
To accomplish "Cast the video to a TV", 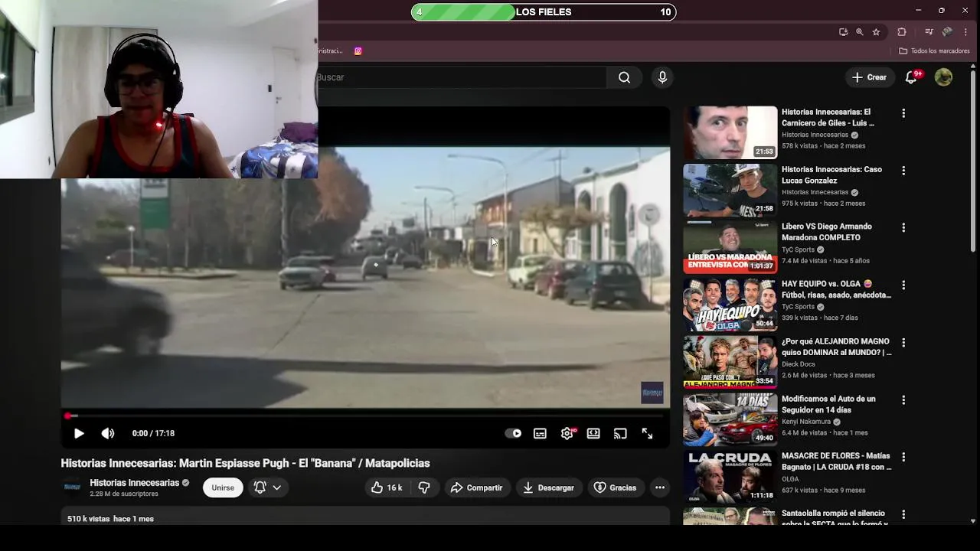I will 620,433.
